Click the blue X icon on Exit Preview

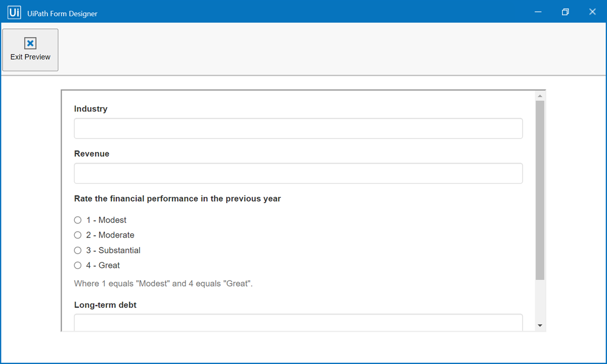[x=30, y=43]
